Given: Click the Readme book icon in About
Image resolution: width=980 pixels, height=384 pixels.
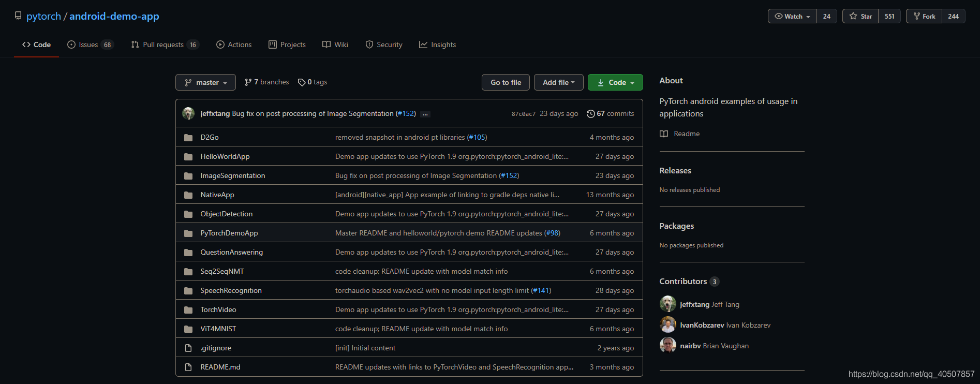Looking at the screenshot, I should click(664, 134).
